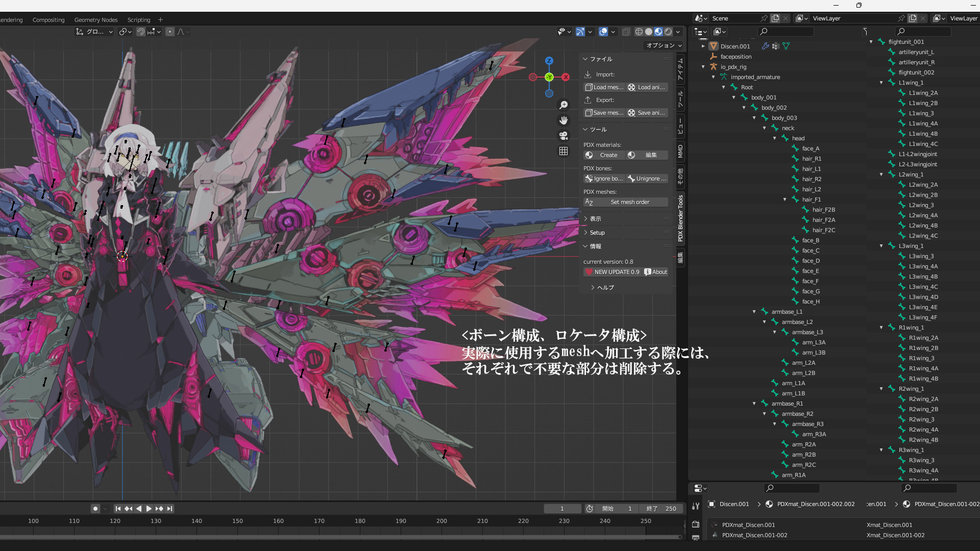Click the Ignore bones button

point(604,179)
